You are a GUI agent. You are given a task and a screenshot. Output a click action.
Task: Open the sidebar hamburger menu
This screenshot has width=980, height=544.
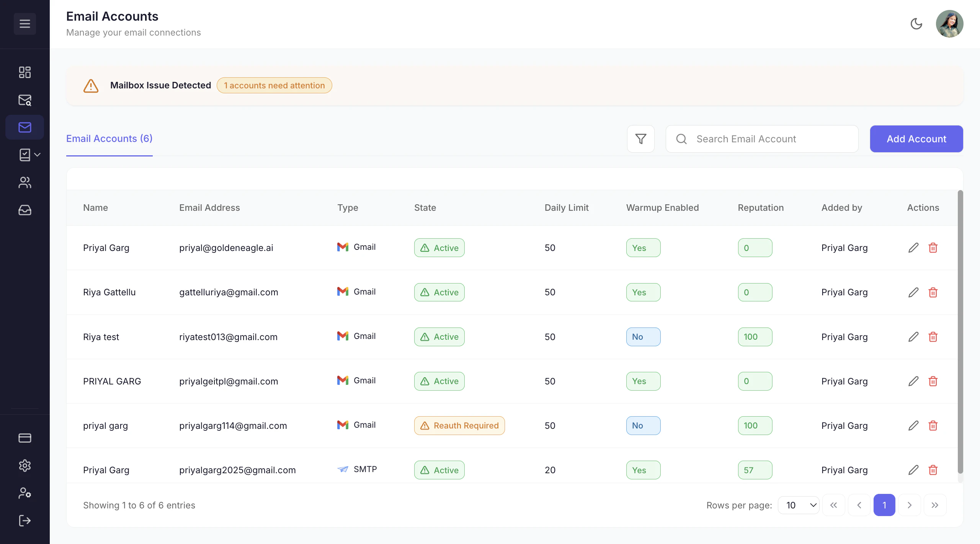[x=24, y=24]
